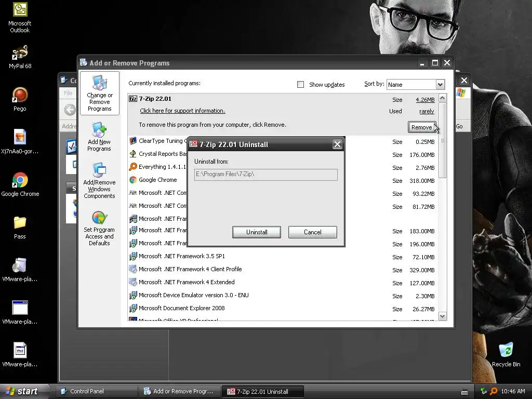Open 7-Zip support information link
Image resolution: width=532 pixels, height=399 pixels.
point(182,111)
